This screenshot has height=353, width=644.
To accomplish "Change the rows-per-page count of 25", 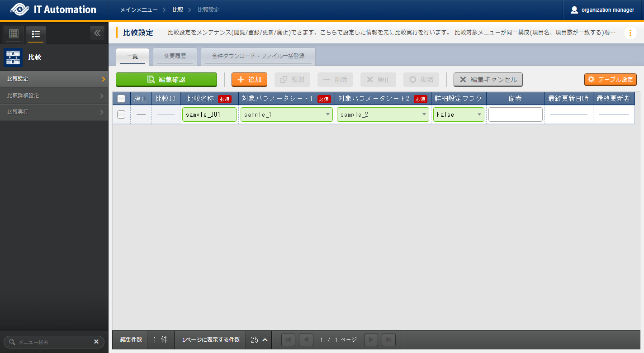I will [x=259, y=340].
